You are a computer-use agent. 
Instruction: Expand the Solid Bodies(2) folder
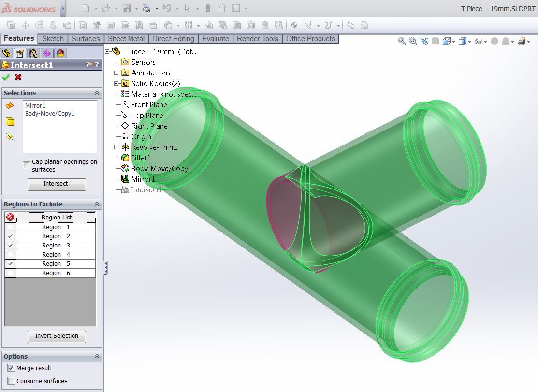[116, 84]
